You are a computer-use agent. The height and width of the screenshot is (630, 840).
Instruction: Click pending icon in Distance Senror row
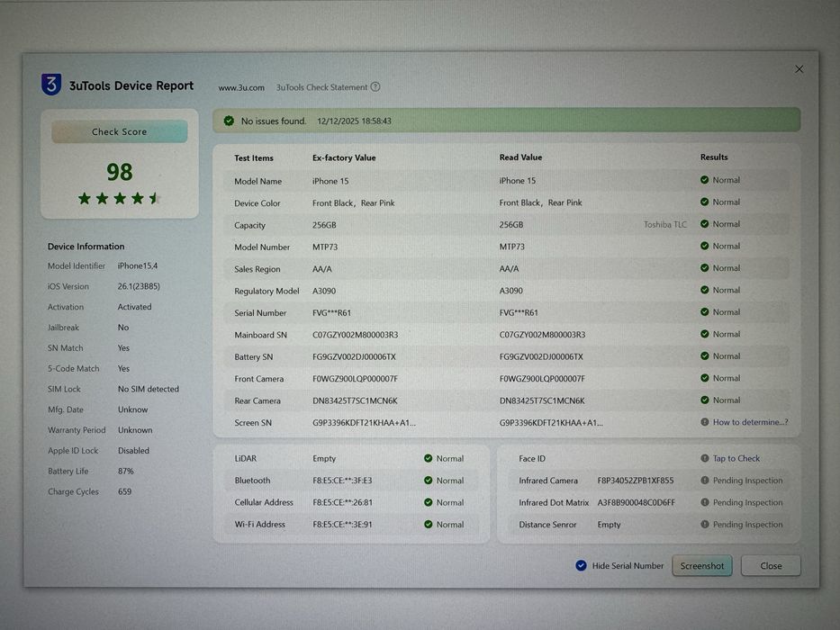click(704, 524)
